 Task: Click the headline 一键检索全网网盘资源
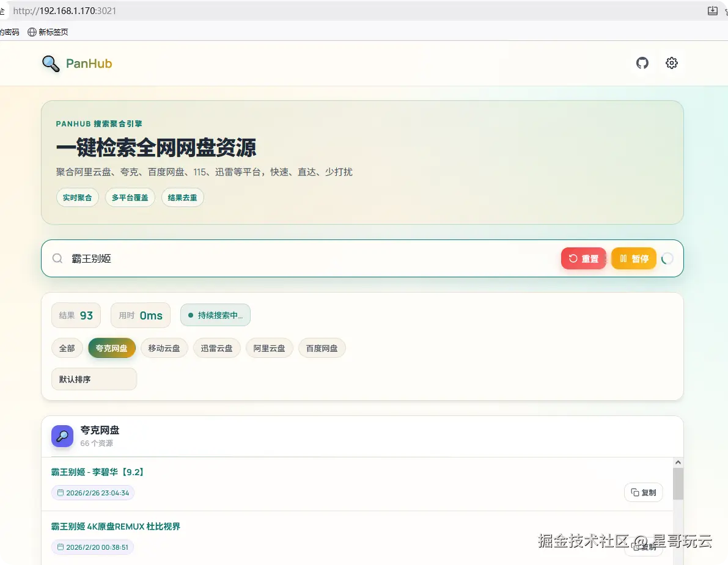[x=156, y=148]
